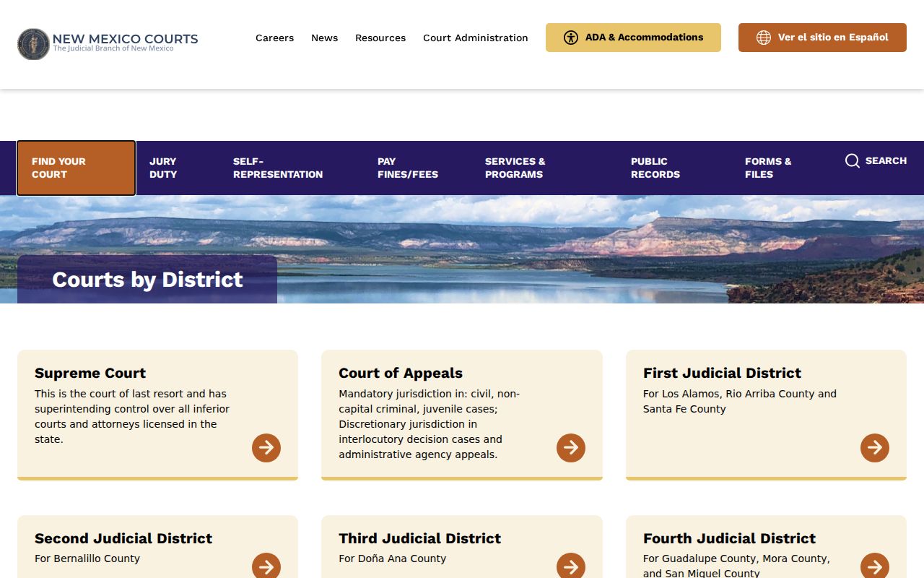
Task: Select the Court of Appeals heading
Action: click(401, 373)
